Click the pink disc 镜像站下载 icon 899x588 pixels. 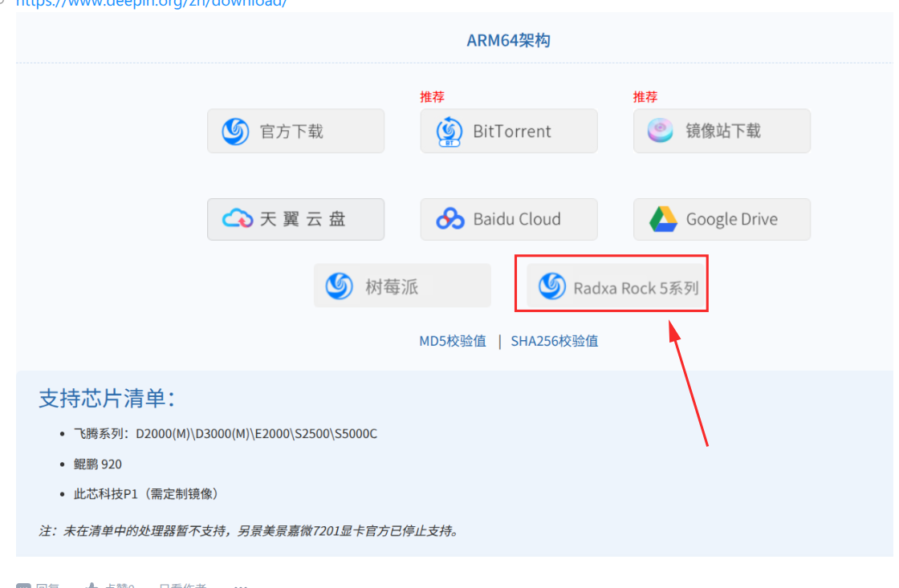tap(661, 131)
